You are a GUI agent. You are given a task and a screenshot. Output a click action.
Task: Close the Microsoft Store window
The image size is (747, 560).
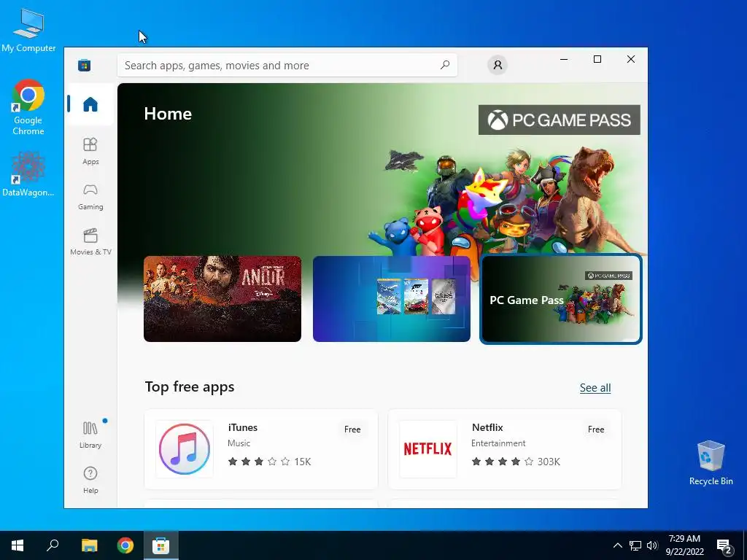(x=631, y=59)
